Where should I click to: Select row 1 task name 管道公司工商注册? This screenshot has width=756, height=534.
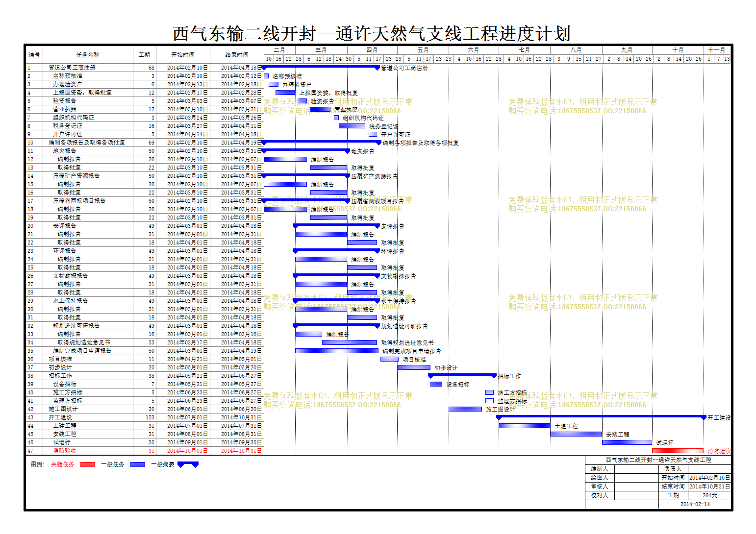pos(72,68)
